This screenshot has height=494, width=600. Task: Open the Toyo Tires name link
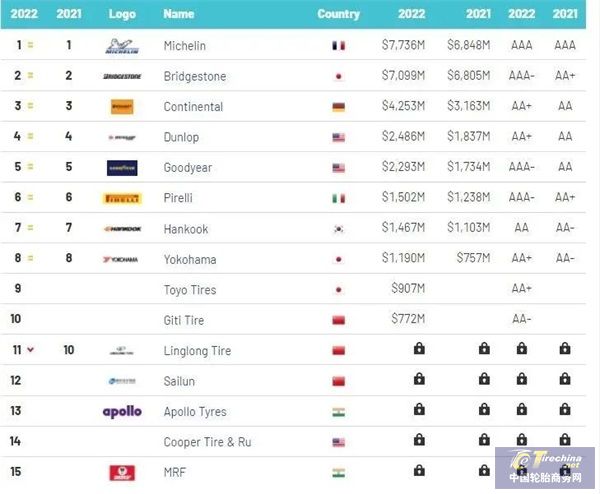click(x=190, y=290)
